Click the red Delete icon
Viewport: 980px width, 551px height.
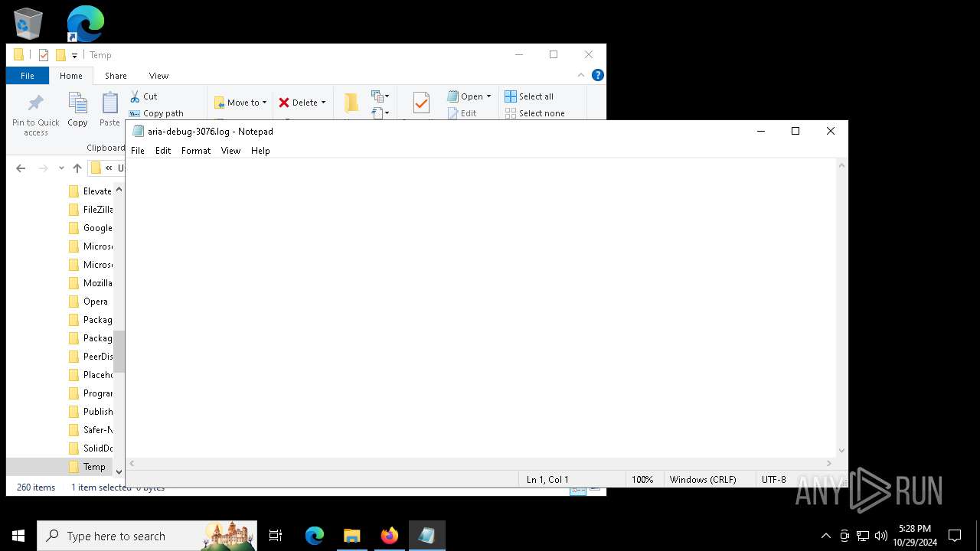[284, 103]
